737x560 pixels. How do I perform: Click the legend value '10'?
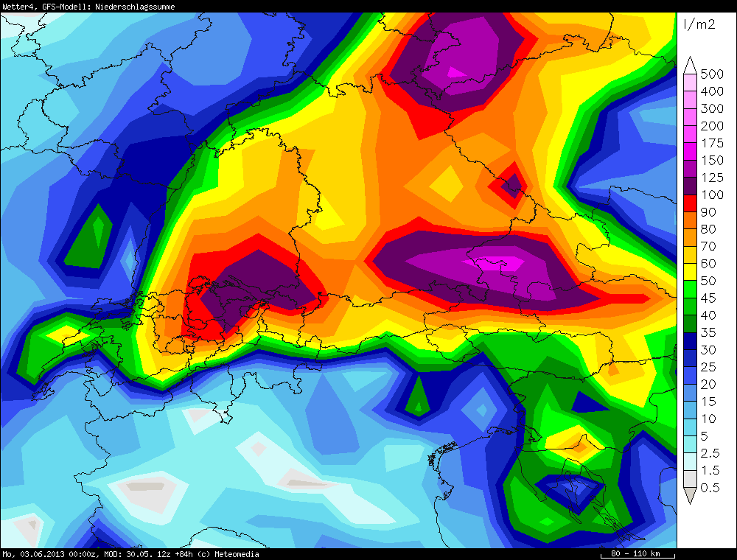click(x=708, y=419)
